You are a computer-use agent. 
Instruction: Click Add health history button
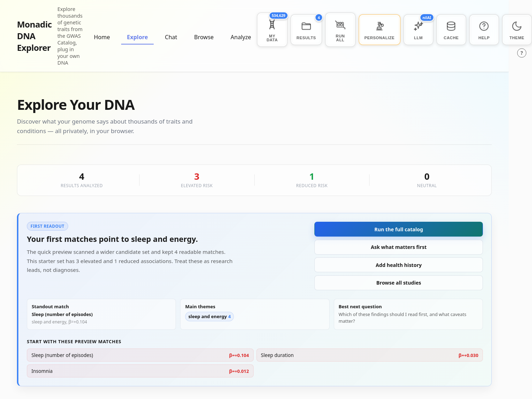pos(398,265)
